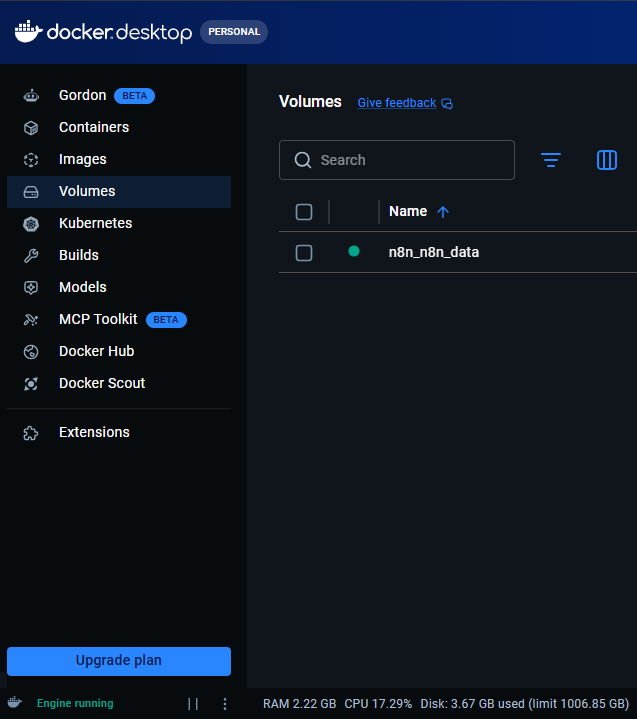Sort by the Name column header

tap(408, 211)
